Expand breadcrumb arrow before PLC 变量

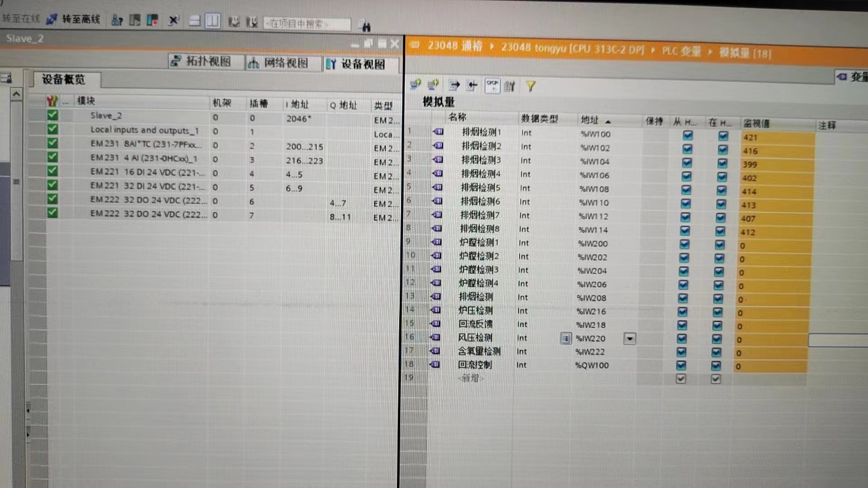click(x=653, y=50)
